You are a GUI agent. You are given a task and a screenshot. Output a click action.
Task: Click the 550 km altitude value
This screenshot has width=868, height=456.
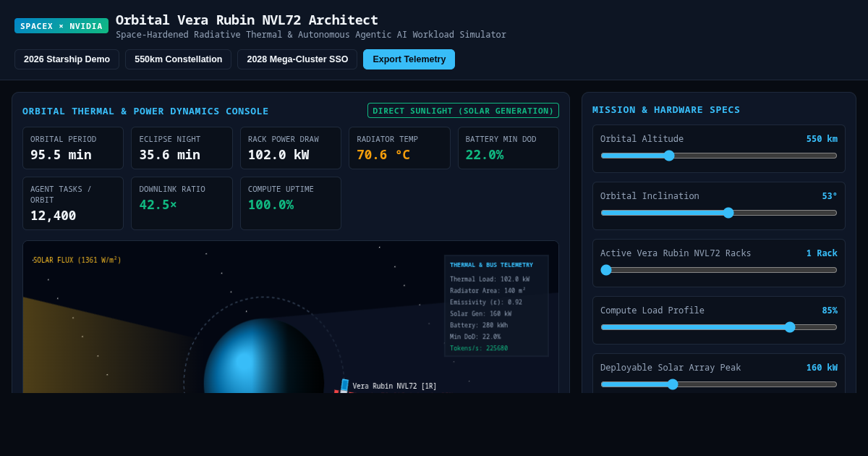pos(822,139)
